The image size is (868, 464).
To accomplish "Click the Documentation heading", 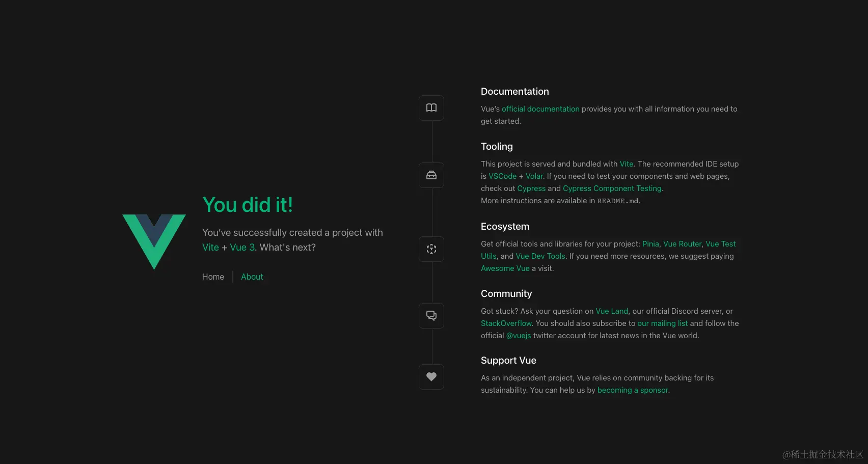I will tap(515, 92).
